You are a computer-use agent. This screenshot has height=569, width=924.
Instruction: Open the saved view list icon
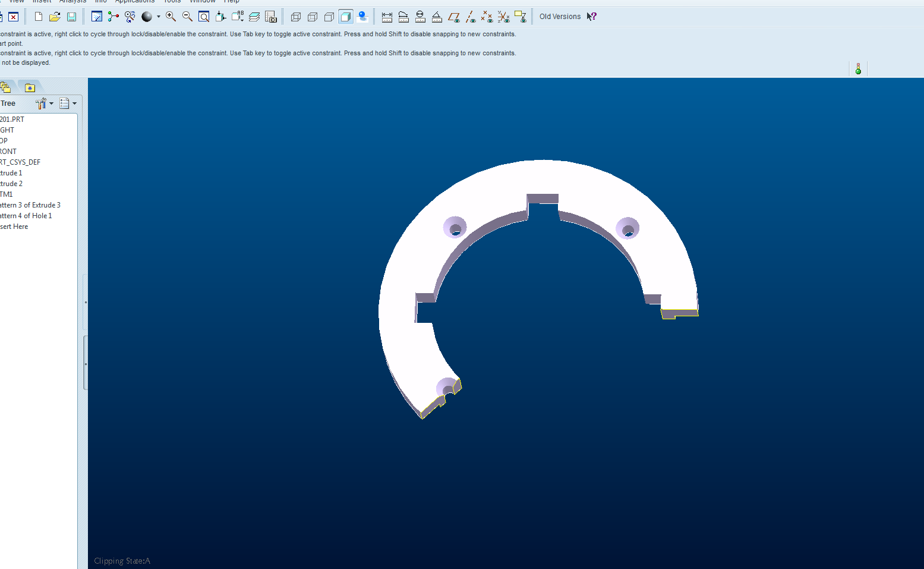pyautogui.click(x=237, y=17)
